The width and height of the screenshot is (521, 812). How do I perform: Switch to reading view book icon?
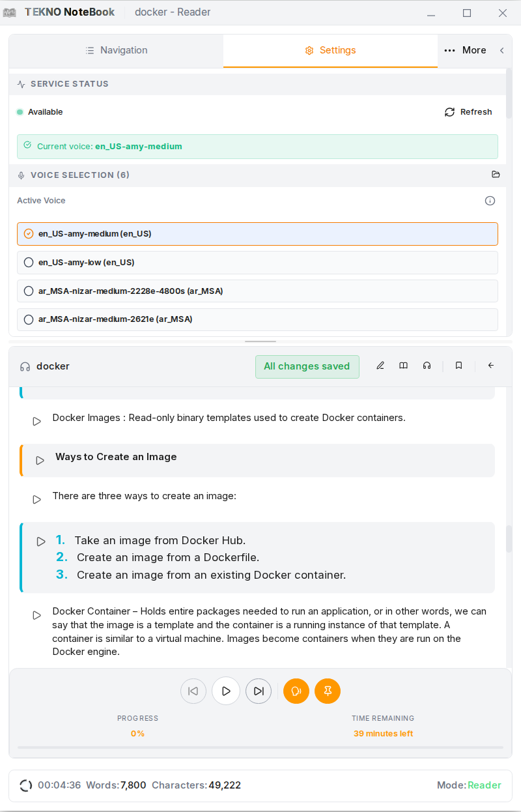[x=404, y=366]
